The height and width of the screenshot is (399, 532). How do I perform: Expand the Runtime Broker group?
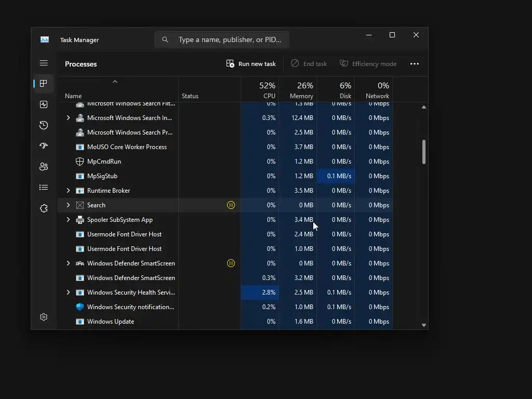tap(68, 191)
